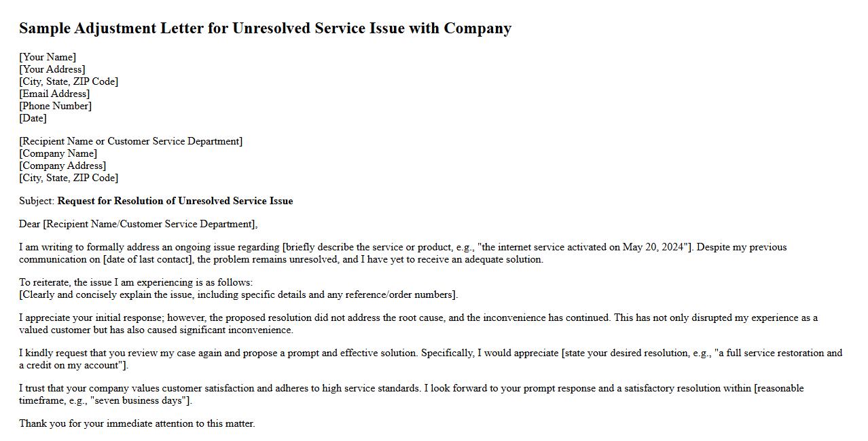
Task: Click the [Your Address] placeholder line
Action: click(x=52, y=69)
